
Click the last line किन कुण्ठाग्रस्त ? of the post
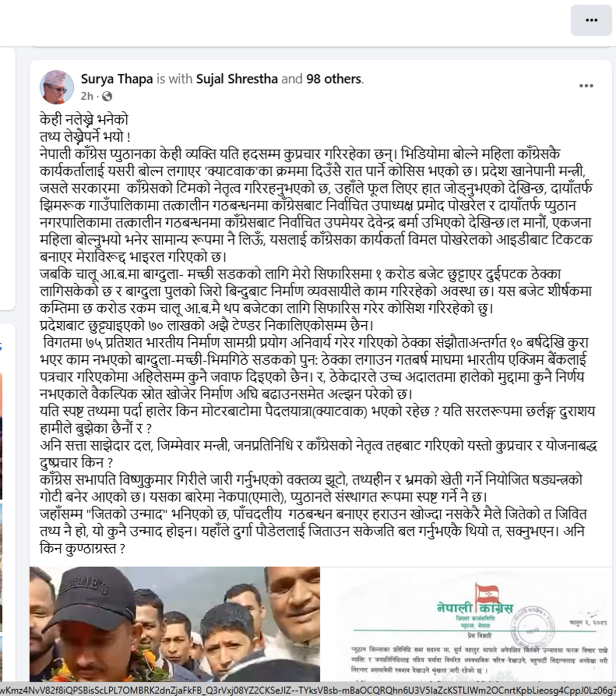pos(83,548)
